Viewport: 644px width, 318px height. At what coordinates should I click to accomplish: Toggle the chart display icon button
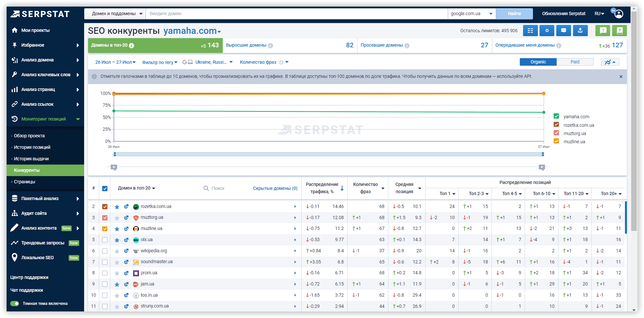(x=610, y=62)
